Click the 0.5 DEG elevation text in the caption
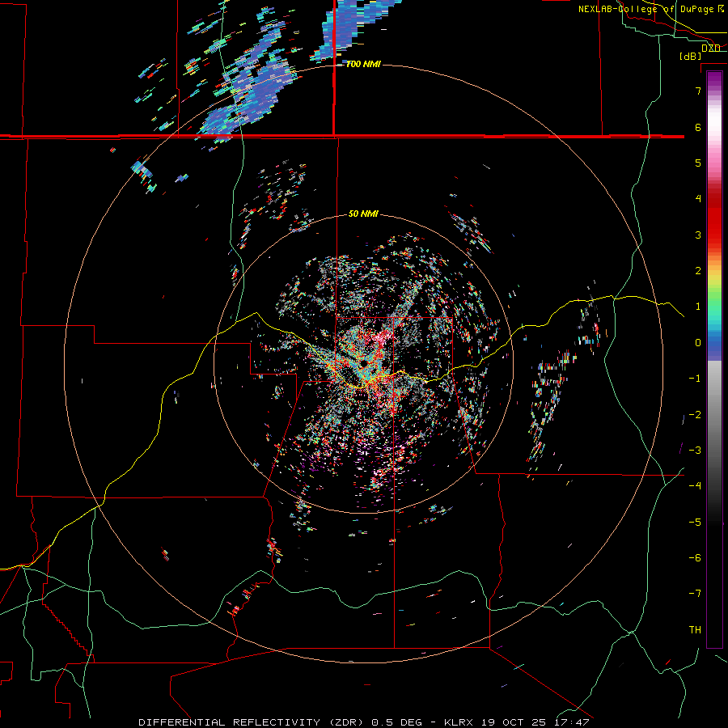 [x=397, y=722]
